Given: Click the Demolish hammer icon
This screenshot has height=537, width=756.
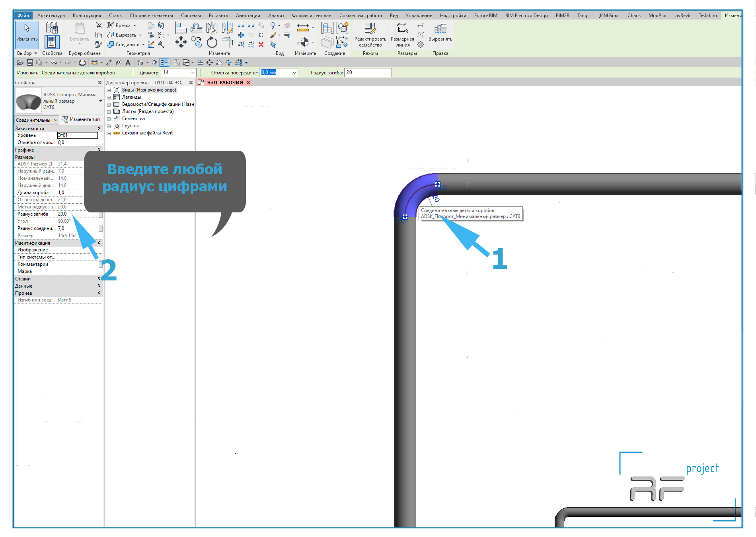Looking at the screenshot, I should coord(161,45).
